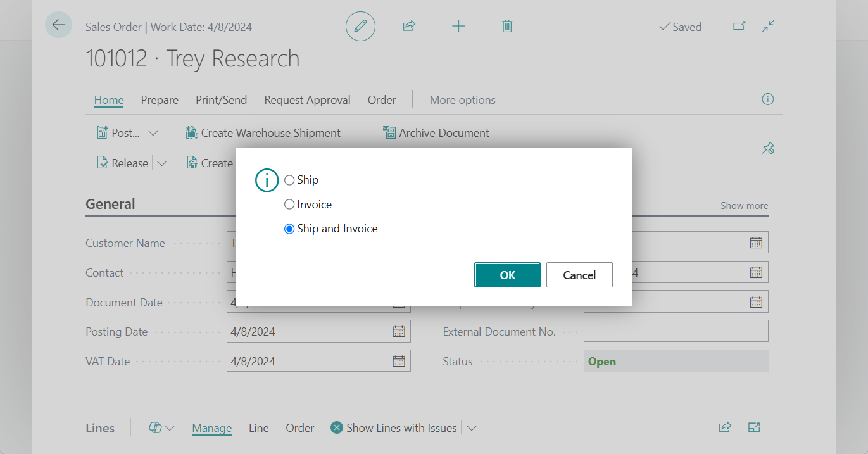Click the info icon near More options
The image size is (868, 454).
click(767, 99)
